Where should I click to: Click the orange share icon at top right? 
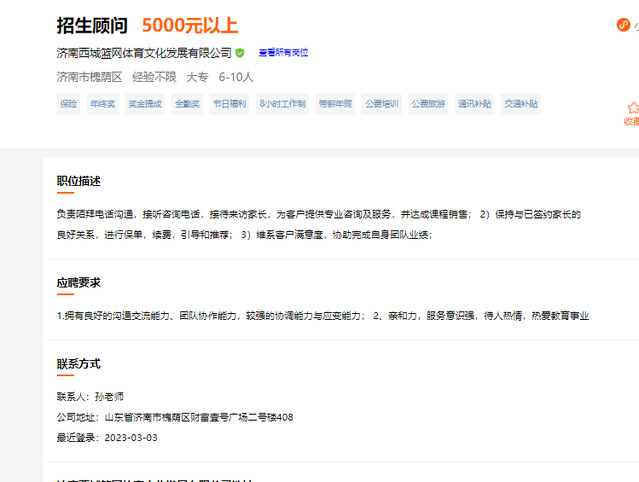coord(624,26)
